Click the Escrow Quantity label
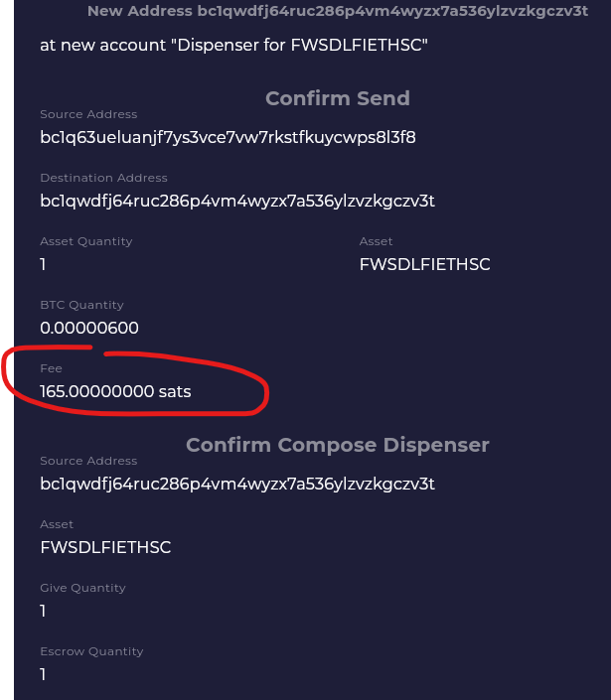The height and width of the screenshot is (700, 611). point(91,651)
